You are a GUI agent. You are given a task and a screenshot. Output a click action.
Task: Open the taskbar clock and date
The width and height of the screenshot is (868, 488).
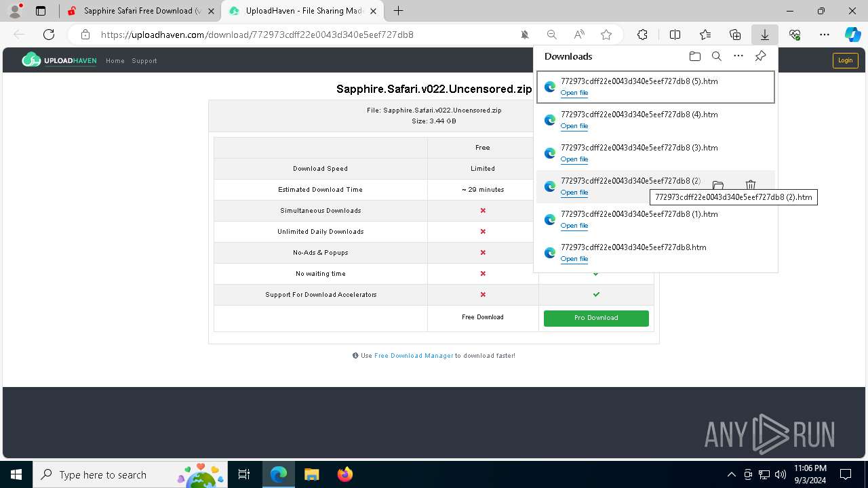pos(810,474)
